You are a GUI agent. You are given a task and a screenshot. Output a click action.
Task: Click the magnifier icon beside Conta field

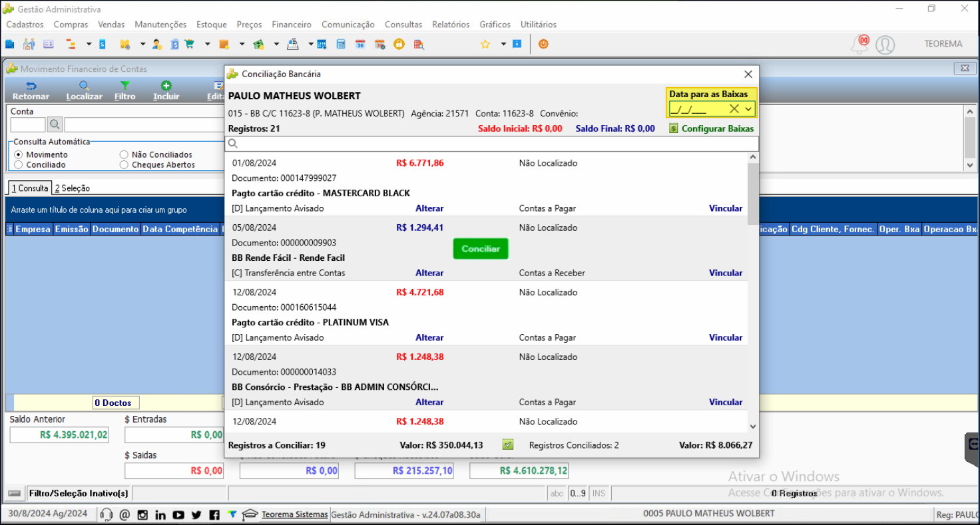tap(55, 124)
